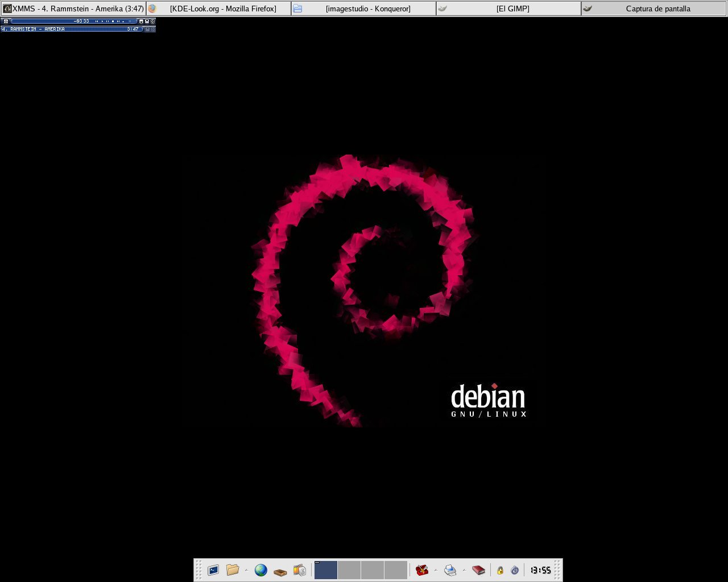This screenshot has height=582, width=728.
Task: Click the XMMS playlist 3:47 duration
Action: point(133,29)
